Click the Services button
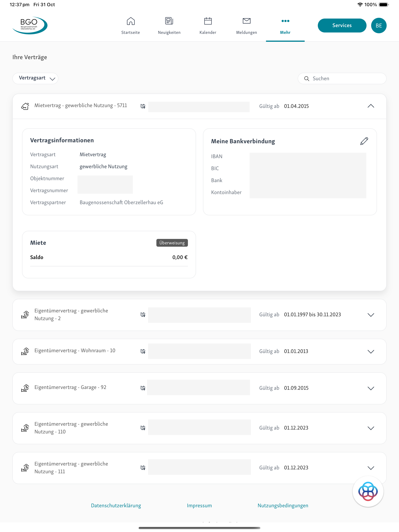399x532 pixels. [x=342, y=26]
